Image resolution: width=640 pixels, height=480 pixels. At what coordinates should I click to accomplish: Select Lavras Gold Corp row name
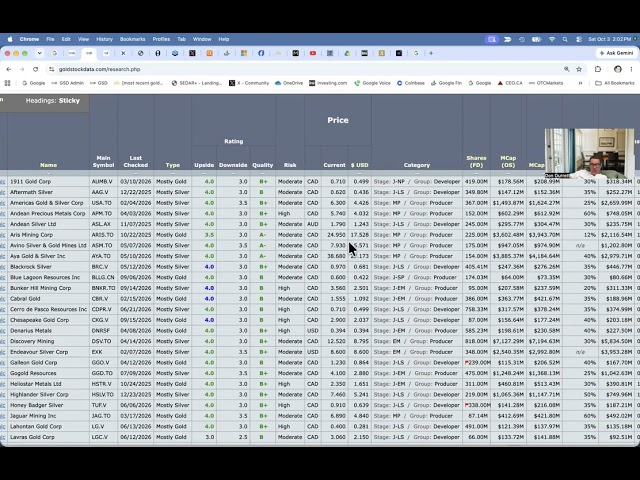32,437
